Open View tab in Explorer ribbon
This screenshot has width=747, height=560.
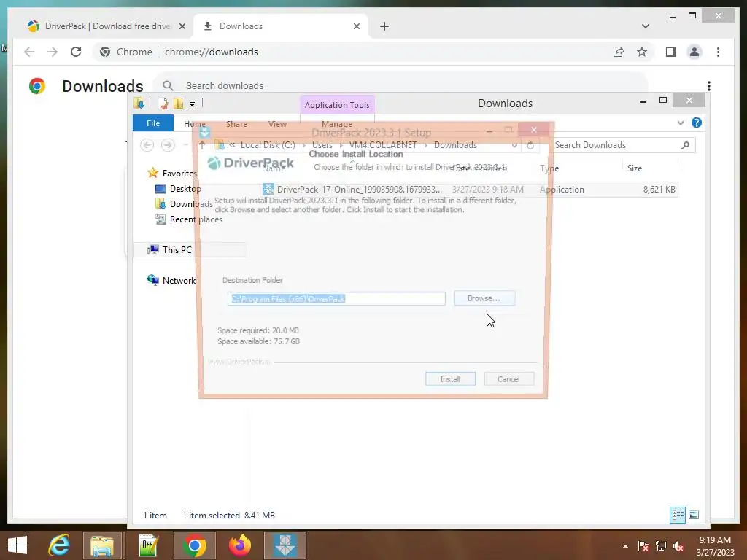(x=277, y=124)
